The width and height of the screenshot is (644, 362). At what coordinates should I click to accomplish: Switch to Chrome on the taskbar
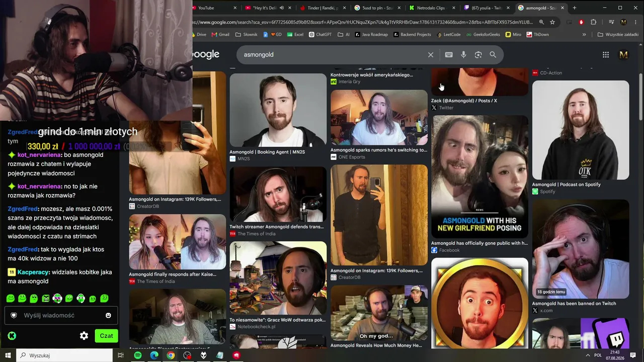[x=171, y=355]
